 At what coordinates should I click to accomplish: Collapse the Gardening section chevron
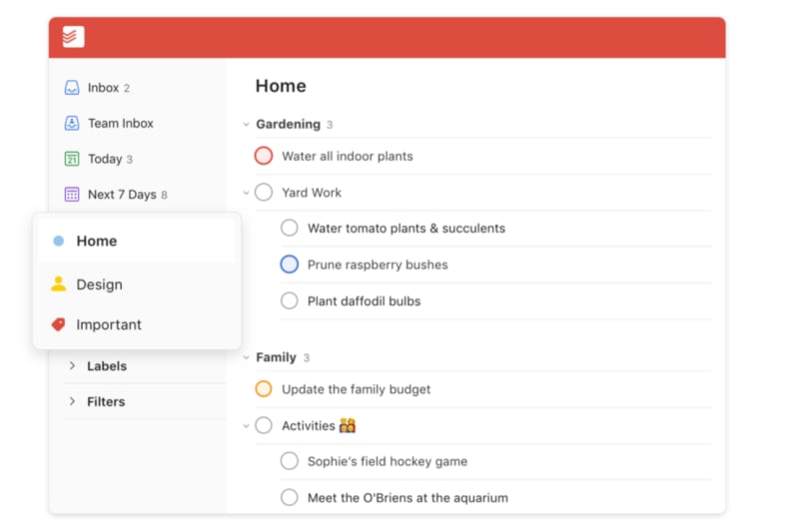(246, 124)
